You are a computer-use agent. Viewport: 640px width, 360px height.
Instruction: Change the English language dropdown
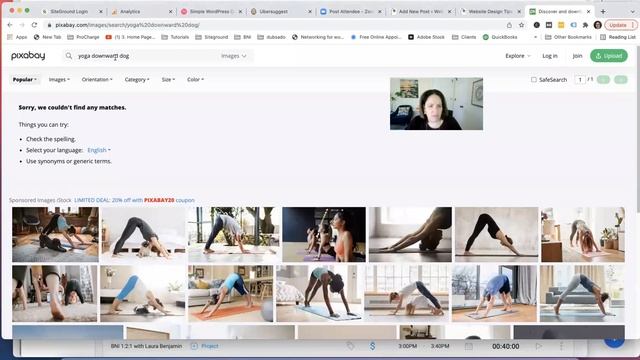coord(99,150)
